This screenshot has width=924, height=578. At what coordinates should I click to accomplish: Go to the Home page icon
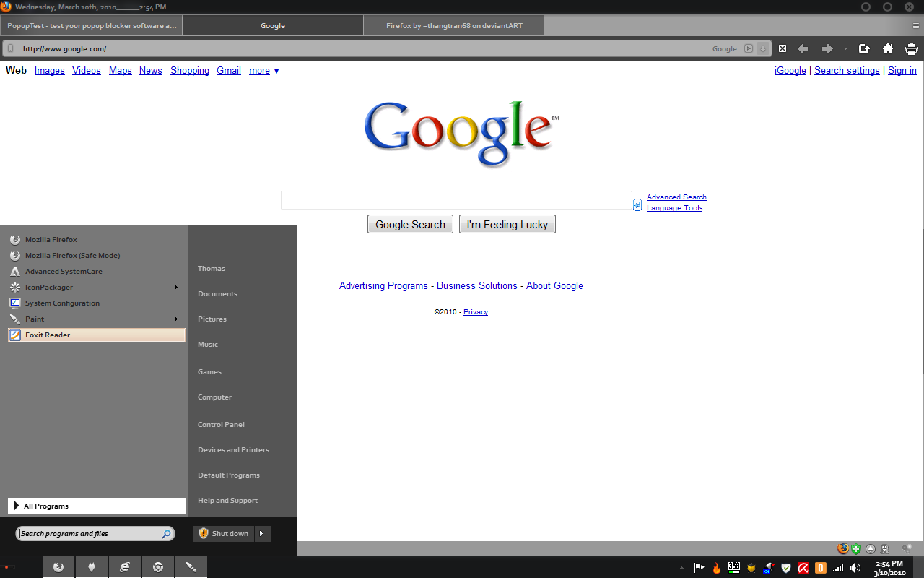pyautogui.click(x=888, y=48)
